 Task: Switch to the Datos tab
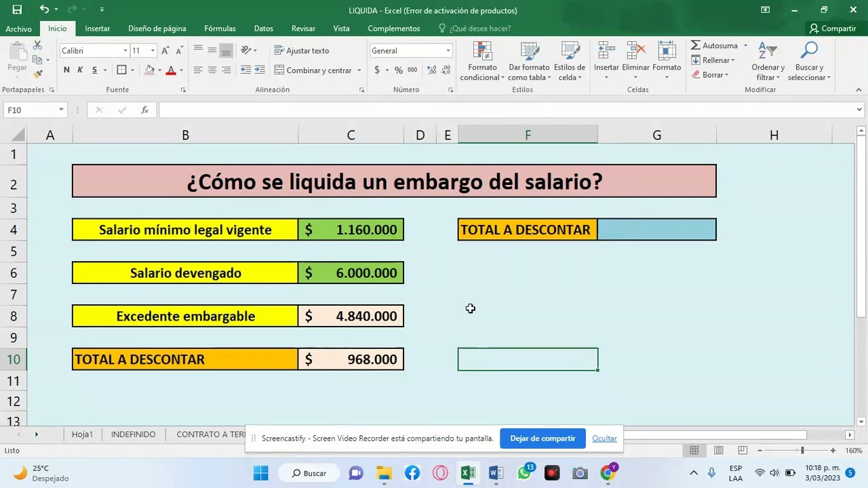coord(263,28)
